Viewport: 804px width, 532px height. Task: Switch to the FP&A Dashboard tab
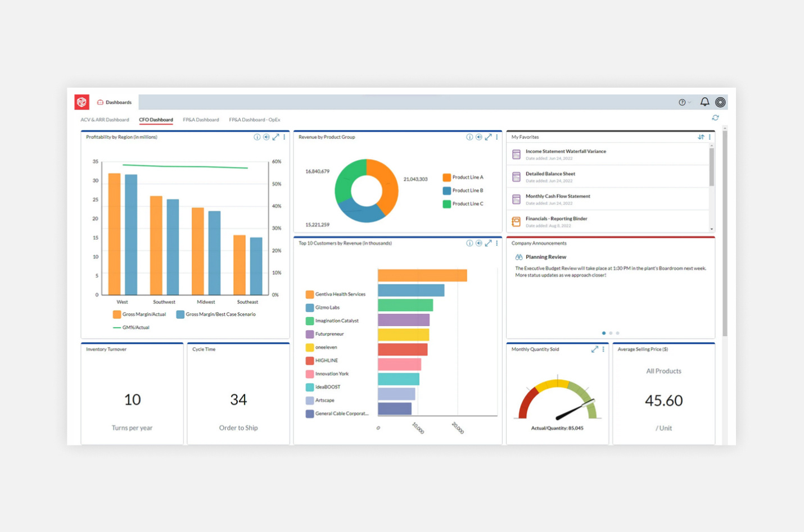tap(201, 120)
